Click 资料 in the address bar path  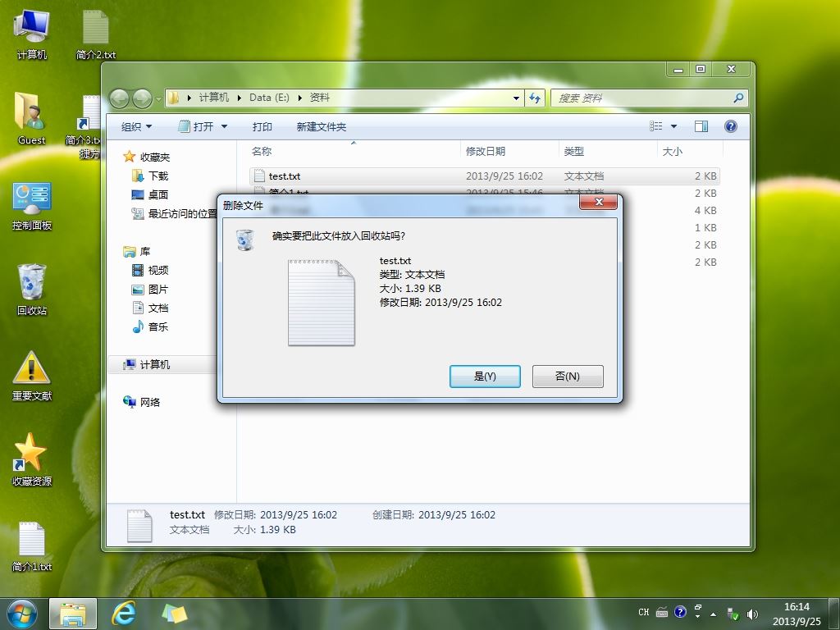319,98
